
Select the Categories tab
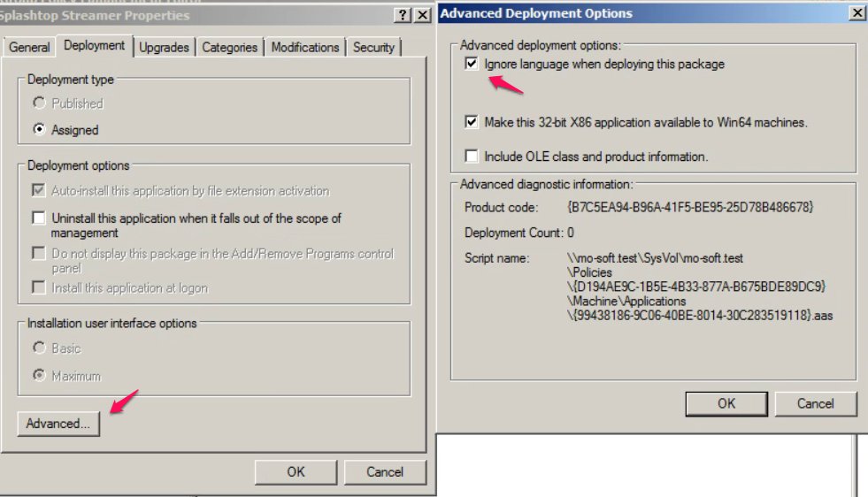(x=229, y=47)
